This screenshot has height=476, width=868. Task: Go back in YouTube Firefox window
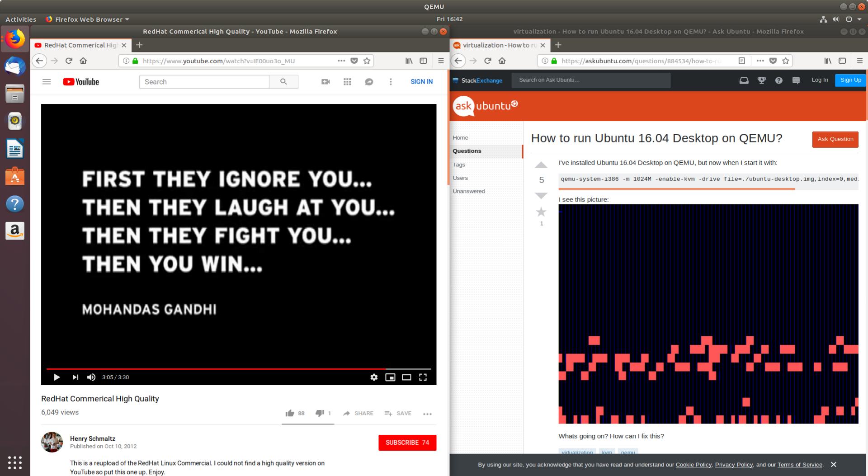[x=39, y=61]
